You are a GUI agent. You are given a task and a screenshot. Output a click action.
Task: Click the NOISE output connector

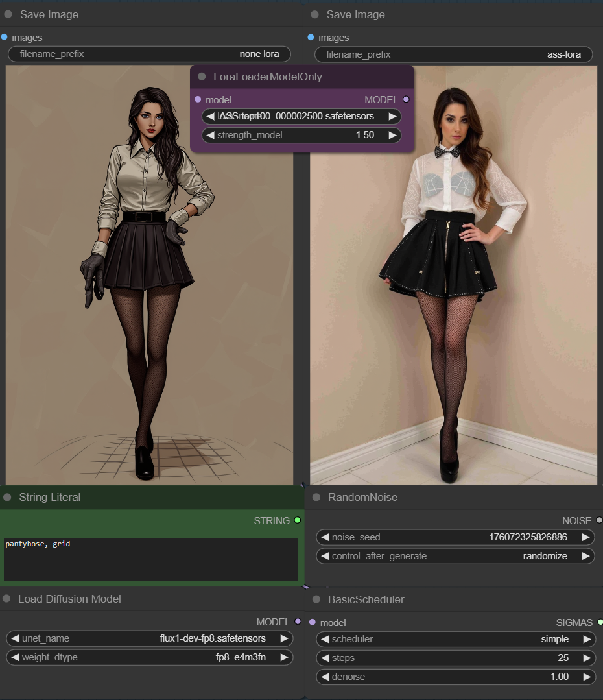pos(598,520)
